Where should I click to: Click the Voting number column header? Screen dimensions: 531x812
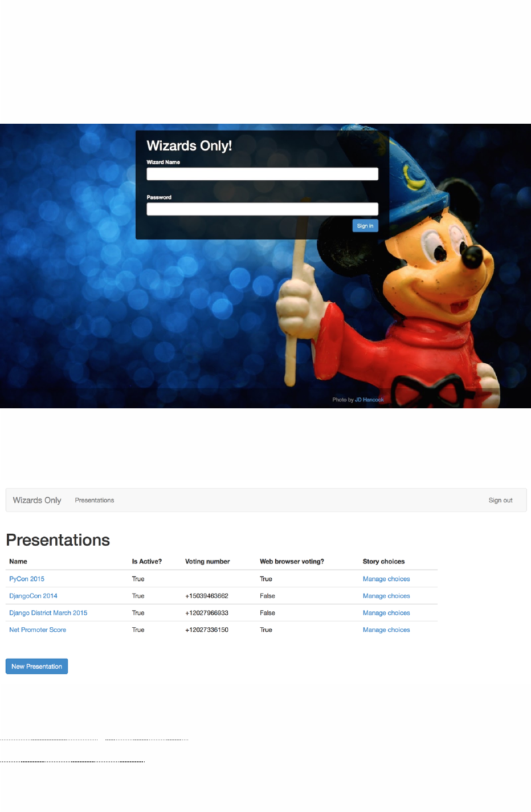207,562
